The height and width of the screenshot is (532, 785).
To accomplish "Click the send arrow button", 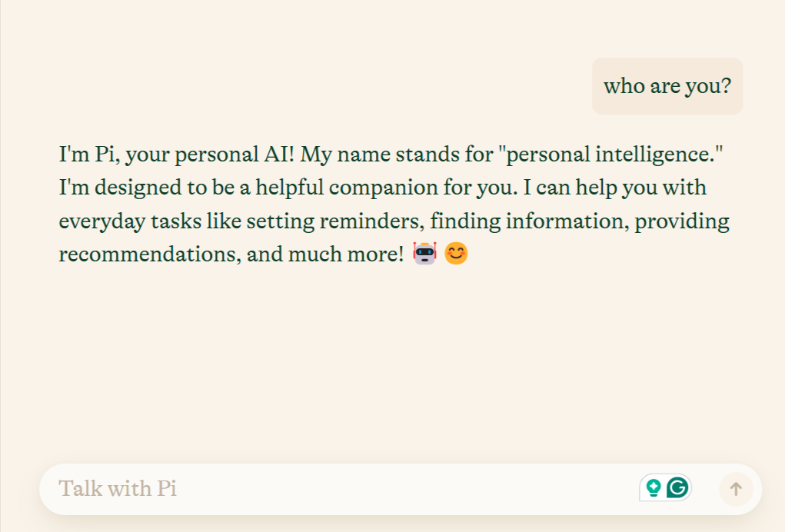I will [x=736, y=489].
